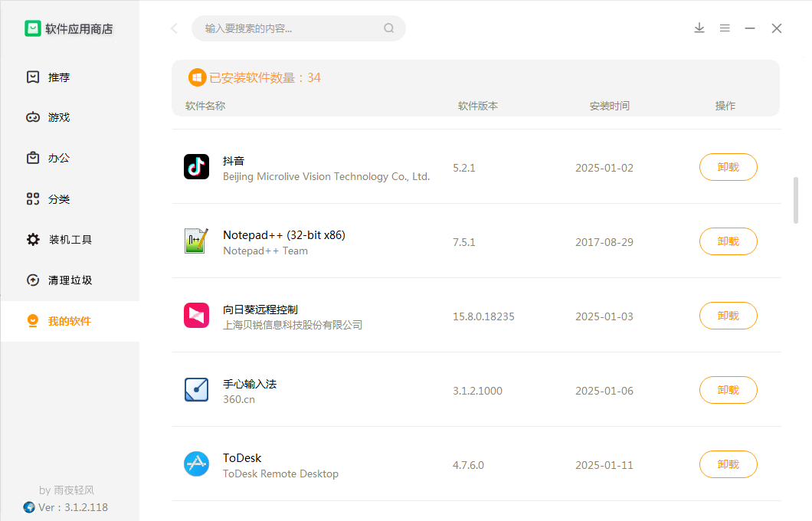
Task: Uninstall 抖音 with its 卸载 button
Action: 728,167
